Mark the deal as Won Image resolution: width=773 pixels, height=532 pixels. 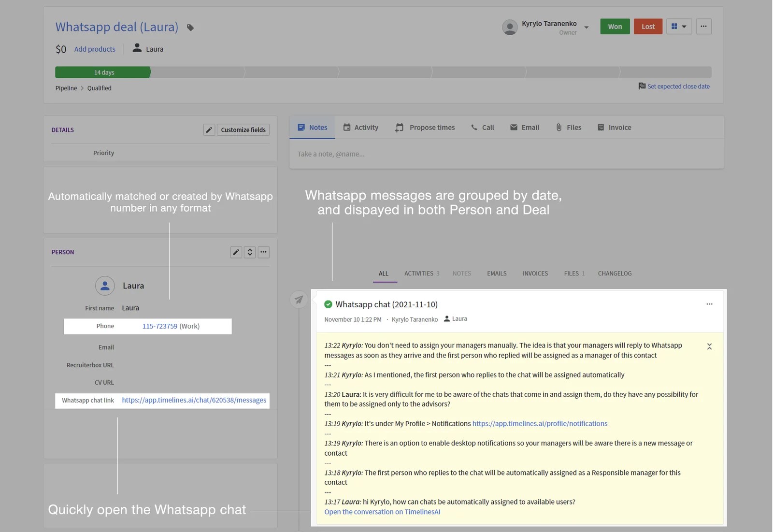pyautogui.click(x=615, y=27)
